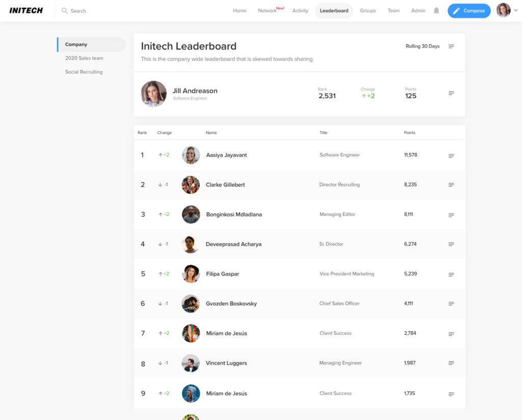
Task: Open Jill Andreason card menu icon
Action: pos(451,93)
